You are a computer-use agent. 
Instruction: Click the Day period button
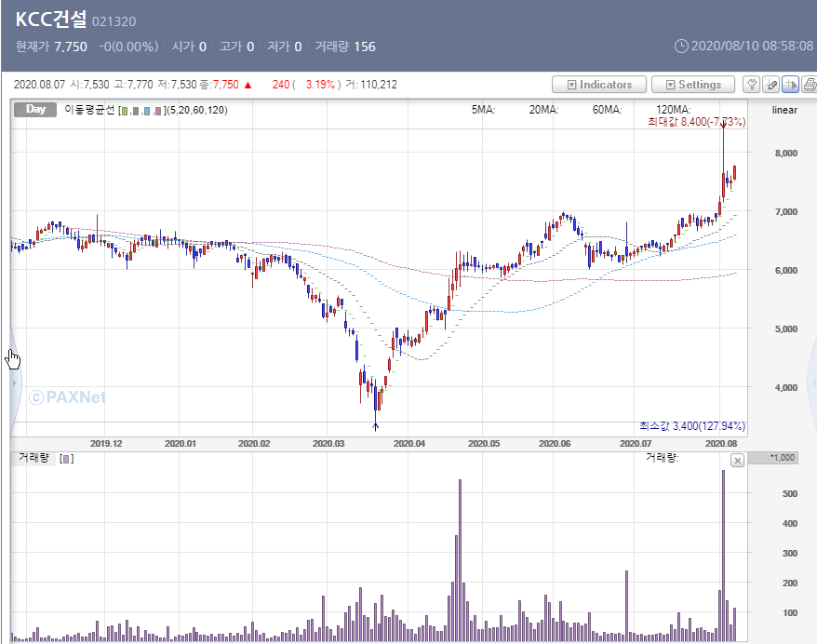tap(35, 110)
